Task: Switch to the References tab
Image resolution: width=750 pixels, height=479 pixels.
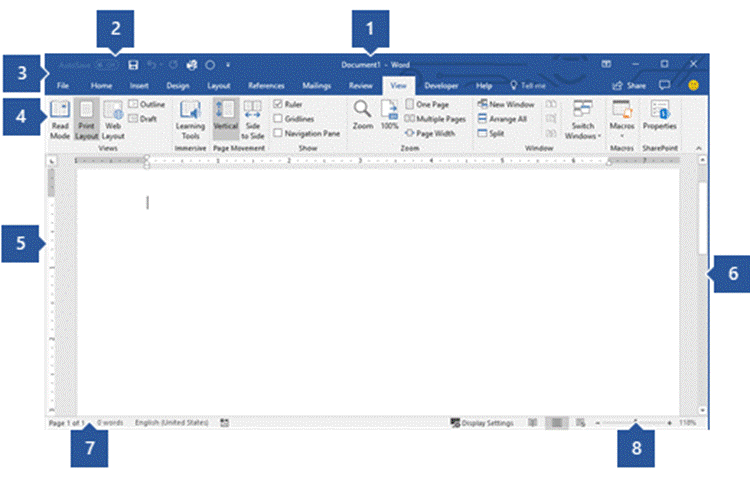Action: pos(266,86)
